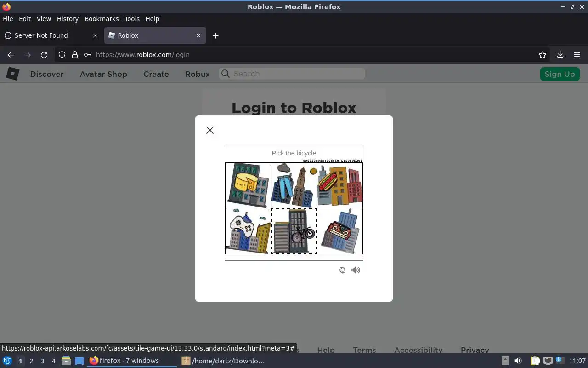
Task: Show site security padlock info
Action: 75,55
